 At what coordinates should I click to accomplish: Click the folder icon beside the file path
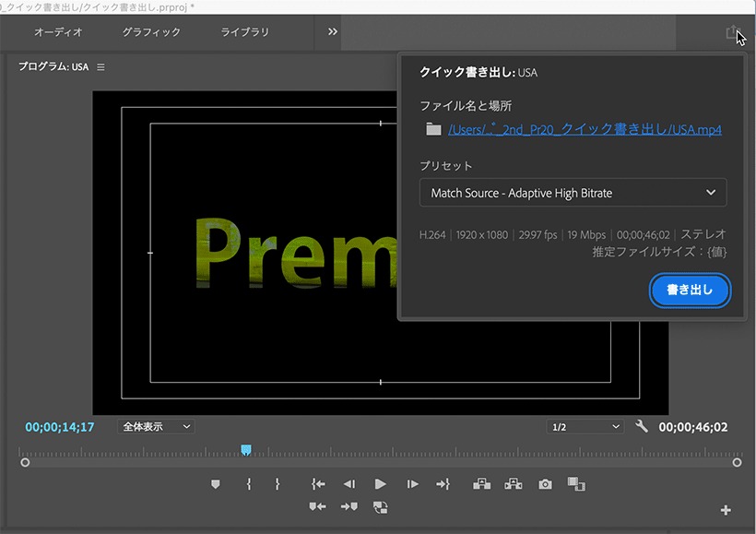[433, 129]
